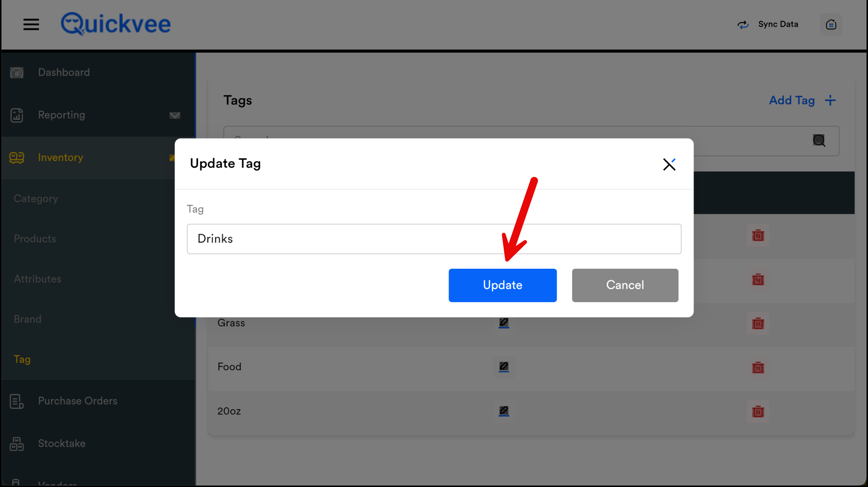This screenshot has height=487, width=868.
Task: Open the store icon at top right
Action: point(831,24)
